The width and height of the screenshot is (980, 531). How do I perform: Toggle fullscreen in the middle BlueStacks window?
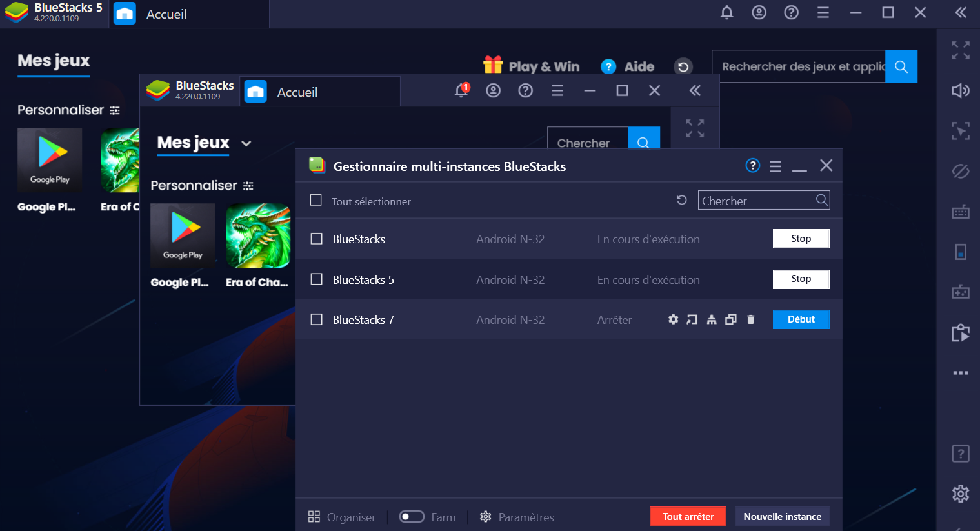[695, 128]
